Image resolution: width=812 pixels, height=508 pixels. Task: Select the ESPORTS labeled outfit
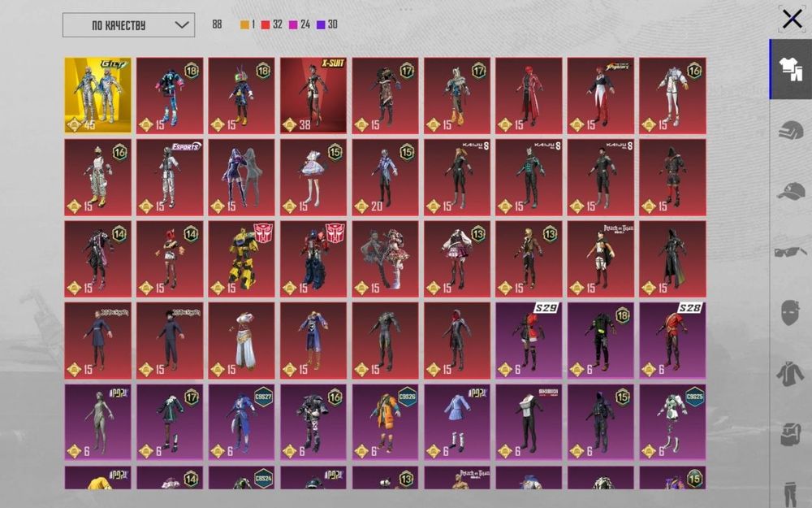tap(170, 176)
